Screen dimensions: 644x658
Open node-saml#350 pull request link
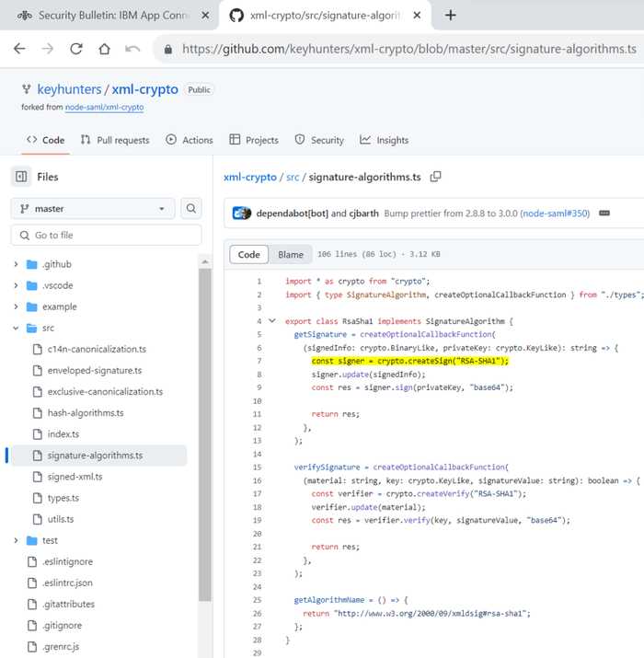tap(555, 214)
